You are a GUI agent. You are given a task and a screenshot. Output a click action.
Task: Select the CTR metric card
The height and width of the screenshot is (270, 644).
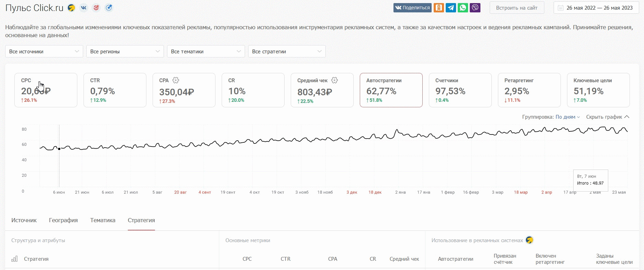(115, 90)
